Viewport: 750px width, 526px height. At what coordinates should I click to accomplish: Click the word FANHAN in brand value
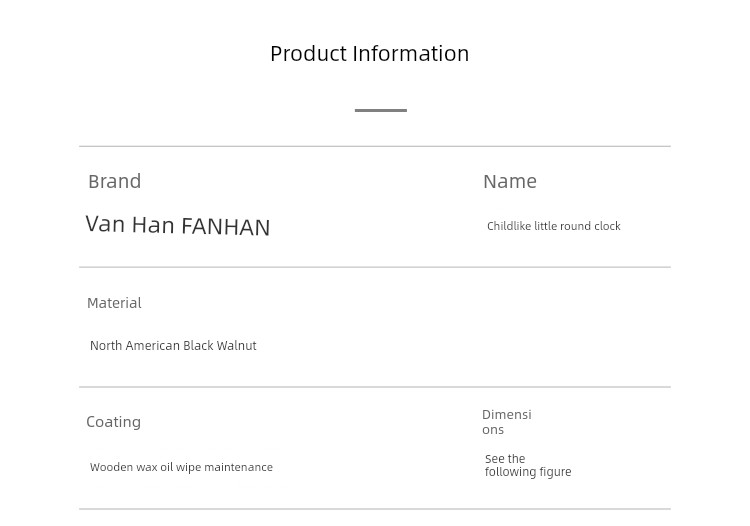pyautogui.click(x=226, y=227)
